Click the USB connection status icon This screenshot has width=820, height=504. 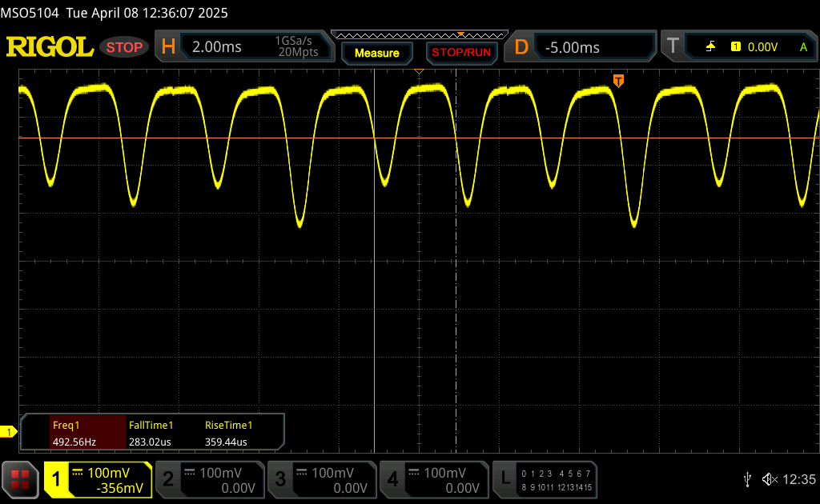point(747,479)
